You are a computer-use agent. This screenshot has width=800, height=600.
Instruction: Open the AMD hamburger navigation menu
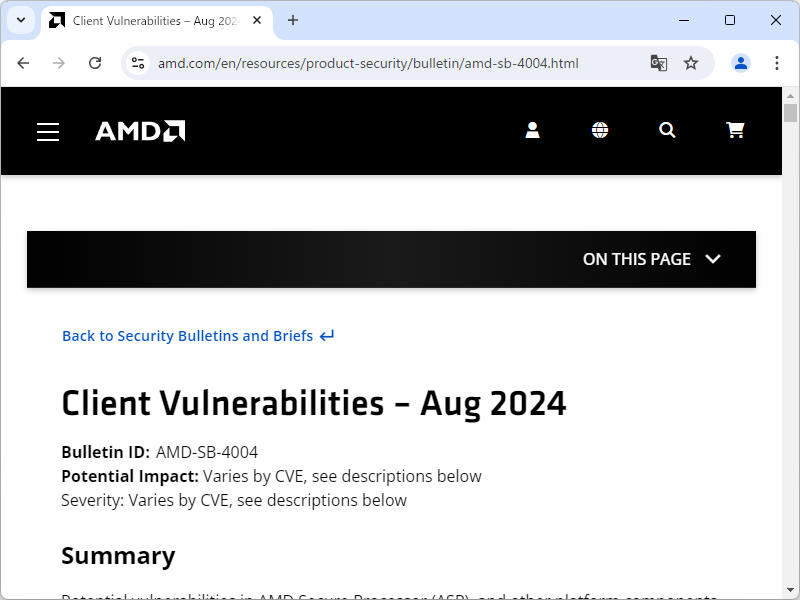tap(48, 132)
